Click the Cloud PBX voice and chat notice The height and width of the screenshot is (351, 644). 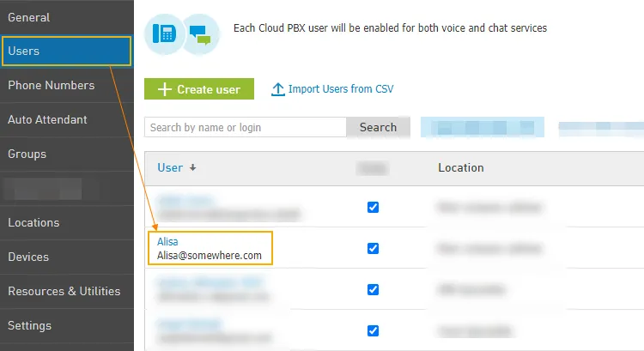(390, 28)
